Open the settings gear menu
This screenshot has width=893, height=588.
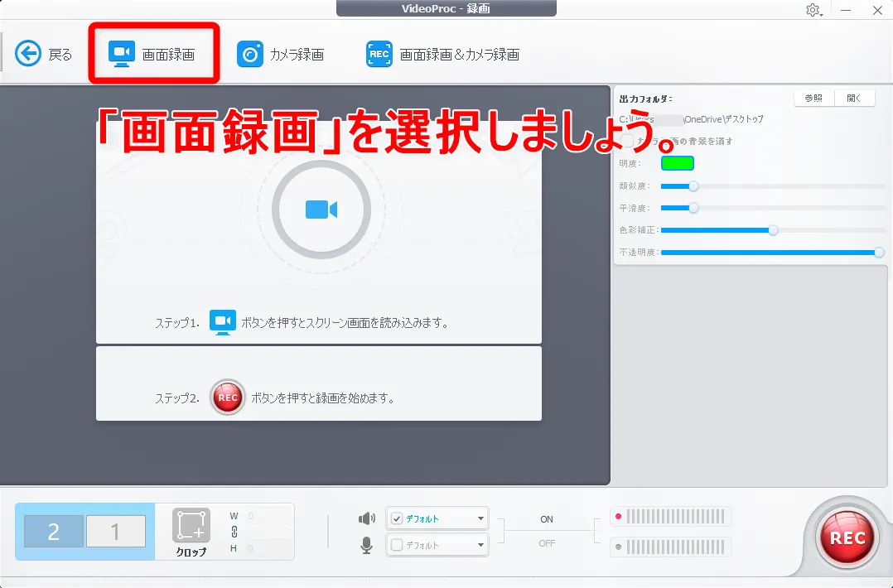[x=813, y=10]
